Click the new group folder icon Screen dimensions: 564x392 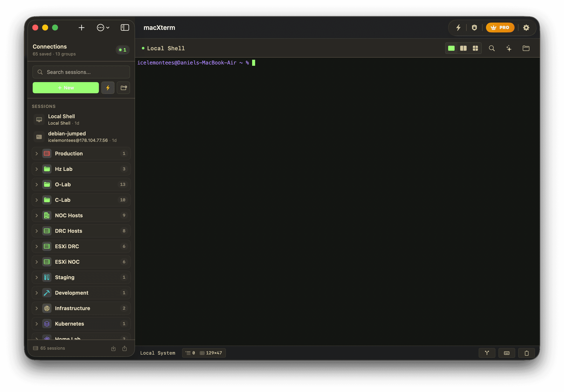(x=123, y=88)
